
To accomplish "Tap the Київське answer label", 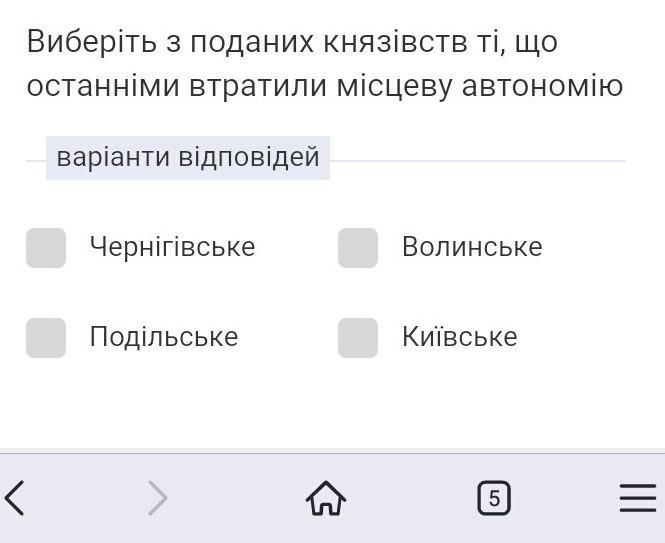I will (460, 337).
